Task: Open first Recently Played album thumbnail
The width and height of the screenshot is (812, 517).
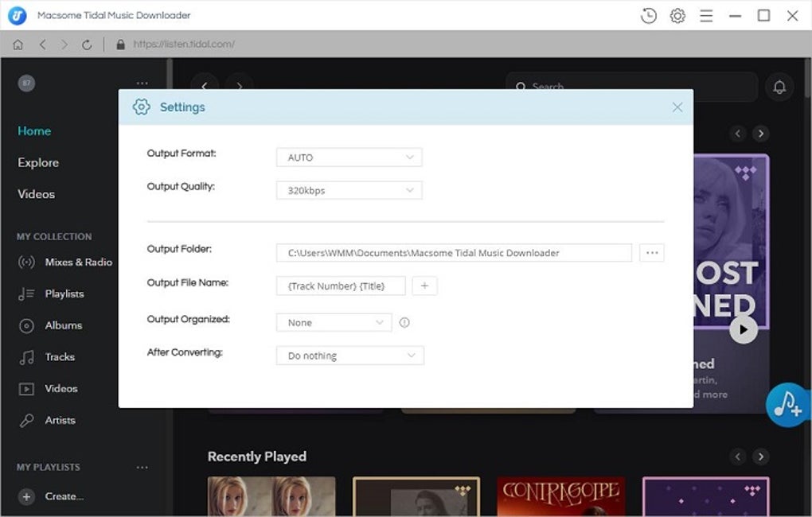Action: click(x=271, y=496)
